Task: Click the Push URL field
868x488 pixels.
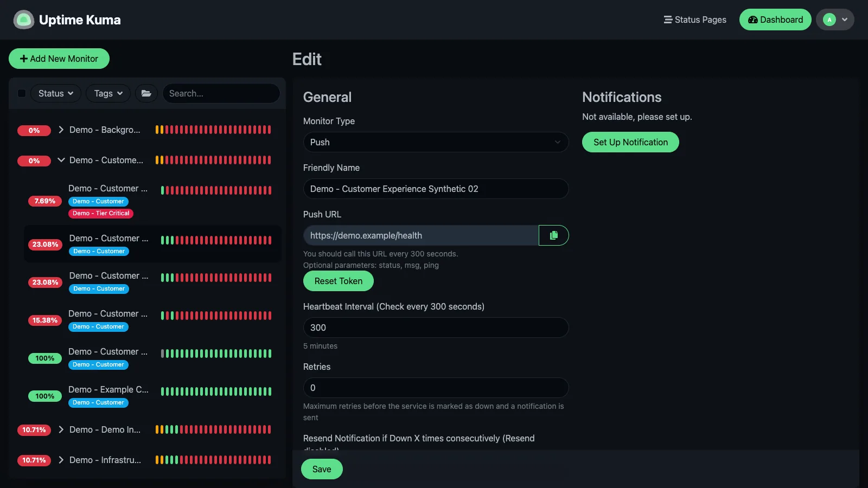Action: (421, 235)
